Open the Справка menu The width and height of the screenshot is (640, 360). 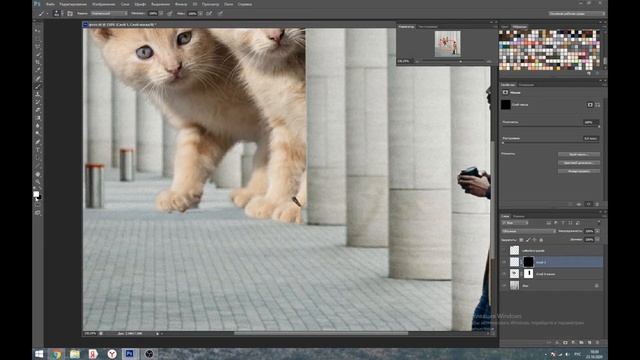[244, 4]
